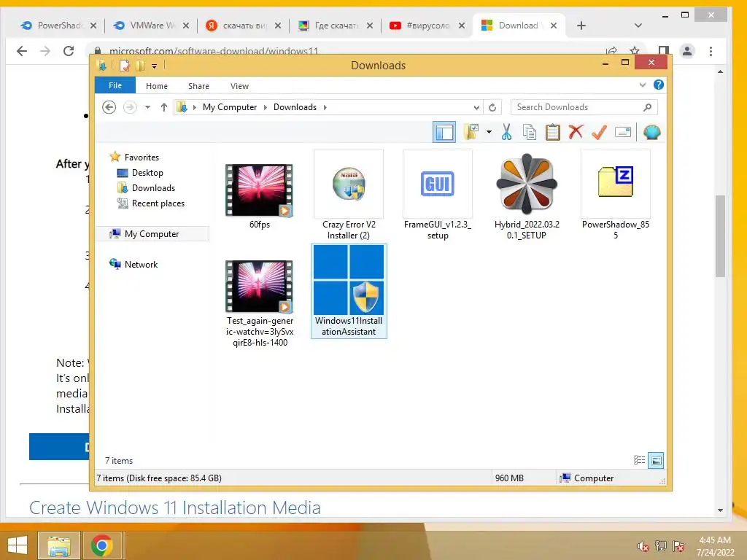Reload the Microsoft page in Chrome
This screenshot has width=747, height=560.
coord(69,51)
